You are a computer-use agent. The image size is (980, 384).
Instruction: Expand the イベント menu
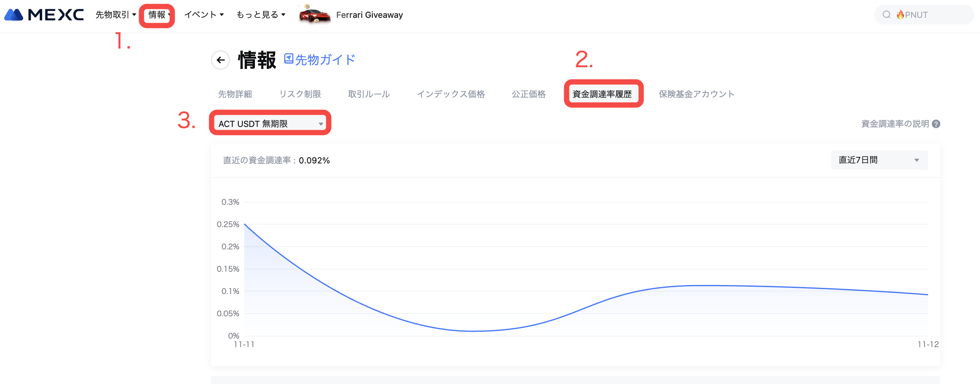pos(204,15)
